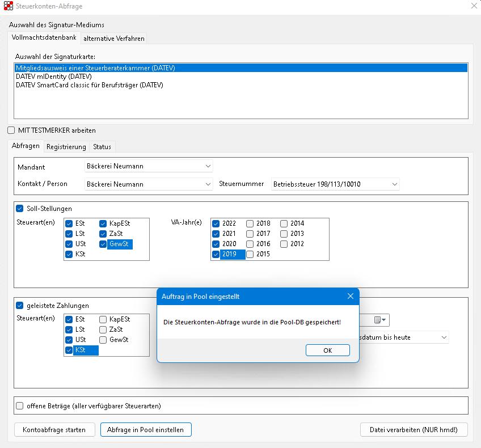Select DATEV mIDentity signature card

(54, 77)
